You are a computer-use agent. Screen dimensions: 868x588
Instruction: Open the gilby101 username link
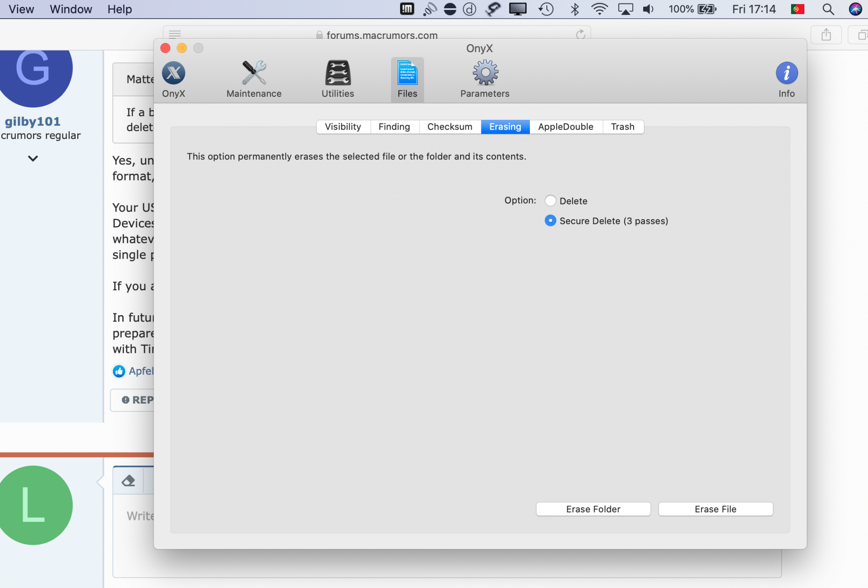pyautogui.click(x=33, y=122)
